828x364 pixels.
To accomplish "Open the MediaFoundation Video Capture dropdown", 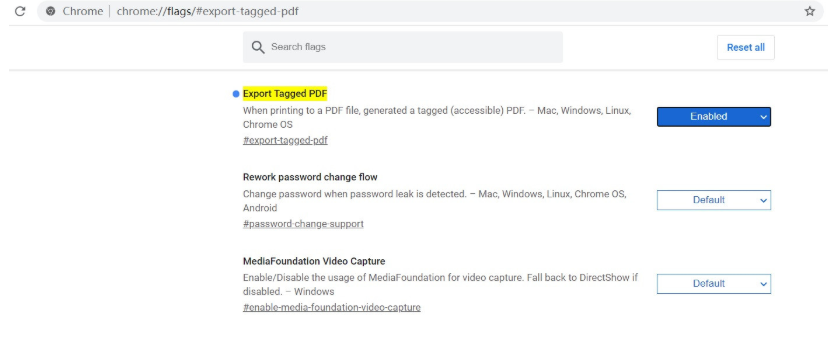I will point(713,284).
